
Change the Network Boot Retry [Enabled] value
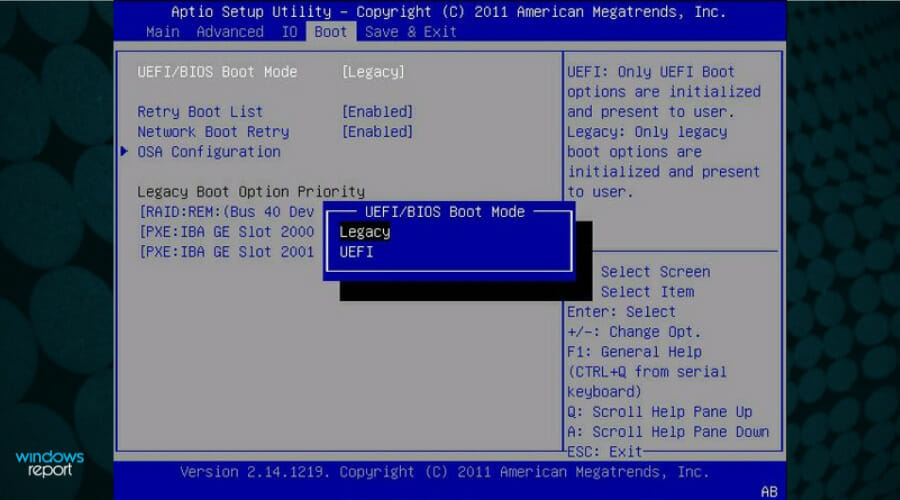(377, 131)
